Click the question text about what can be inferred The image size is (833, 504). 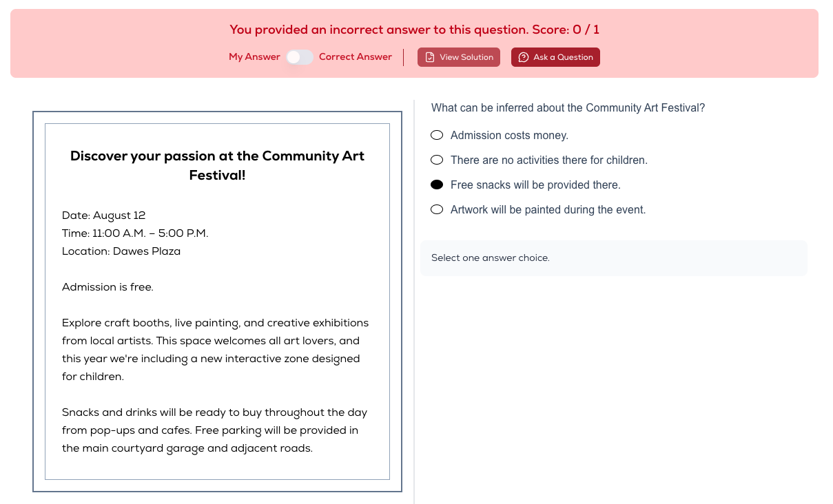[x=568, y=108]
